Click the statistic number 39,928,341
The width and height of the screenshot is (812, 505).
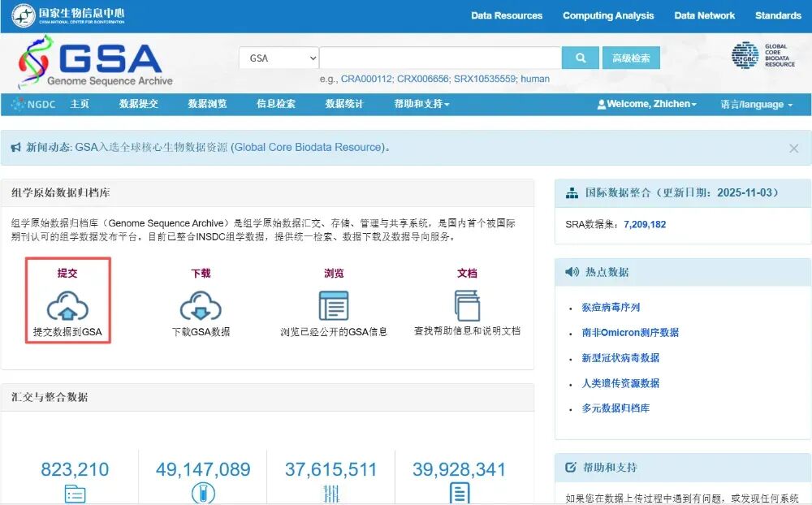click(x=460, y=470)
